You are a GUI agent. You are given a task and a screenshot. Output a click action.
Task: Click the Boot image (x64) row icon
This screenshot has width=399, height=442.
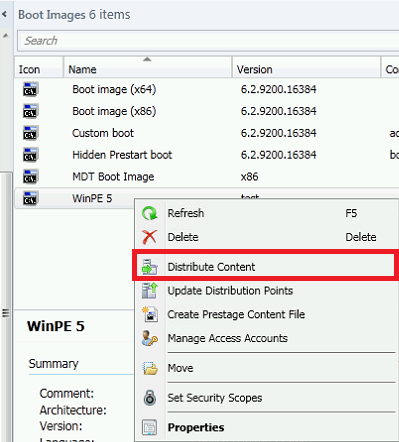click(x=30, y=89)
